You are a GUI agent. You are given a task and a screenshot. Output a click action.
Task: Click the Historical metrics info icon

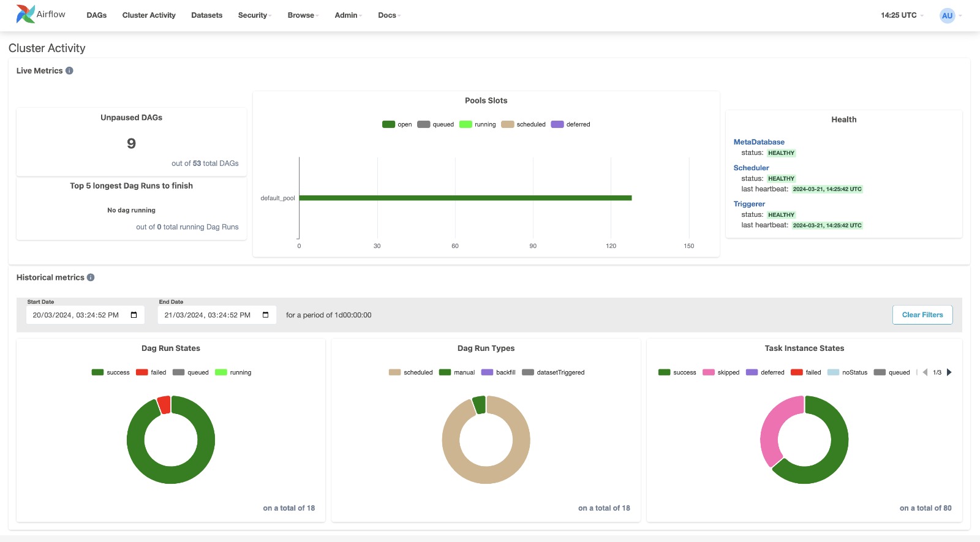pos(91,277)
